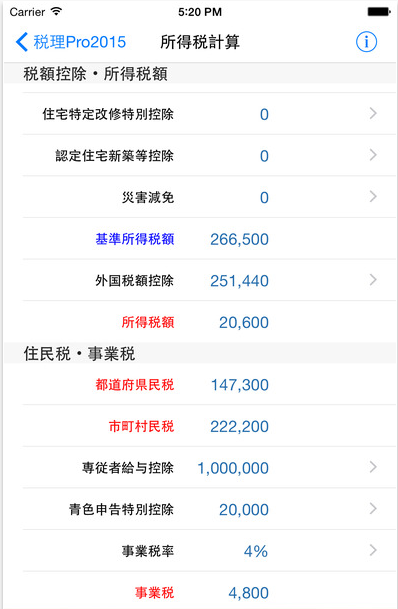Tap the 専従者給与控除 row chevron

(373, 467)
